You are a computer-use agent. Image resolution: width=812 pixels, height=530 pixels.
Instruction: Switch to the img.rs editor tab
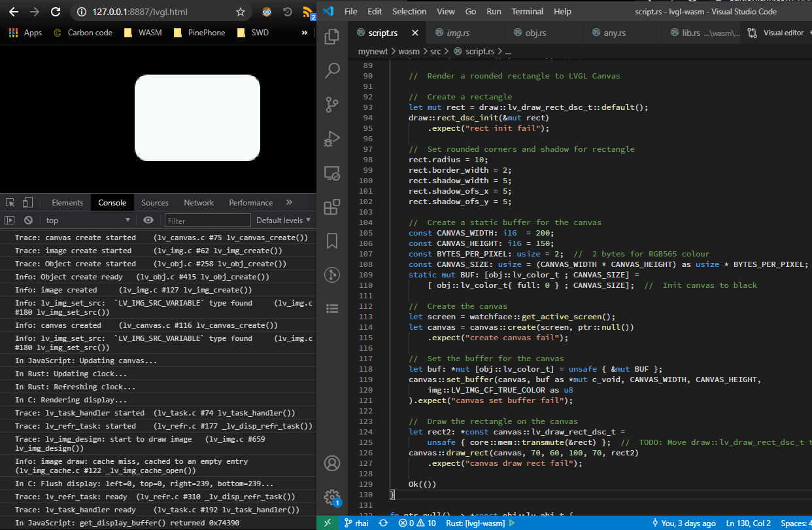coord(458,33)
